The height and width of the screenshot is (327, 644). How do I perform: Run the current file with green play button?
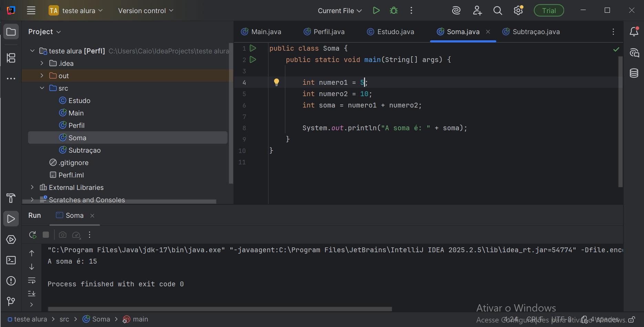tap(376, 11)
